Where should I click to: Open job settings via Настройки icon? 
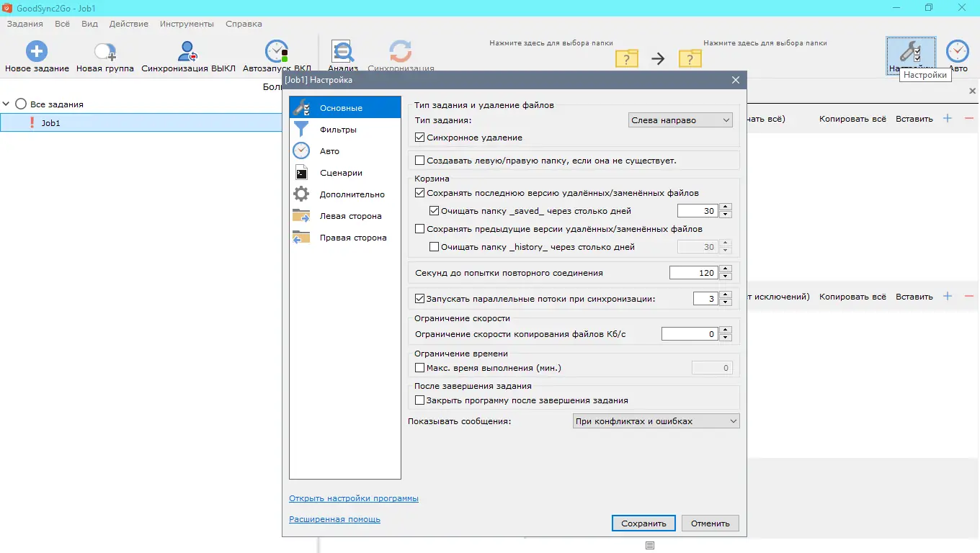click(x=911, y=52)
